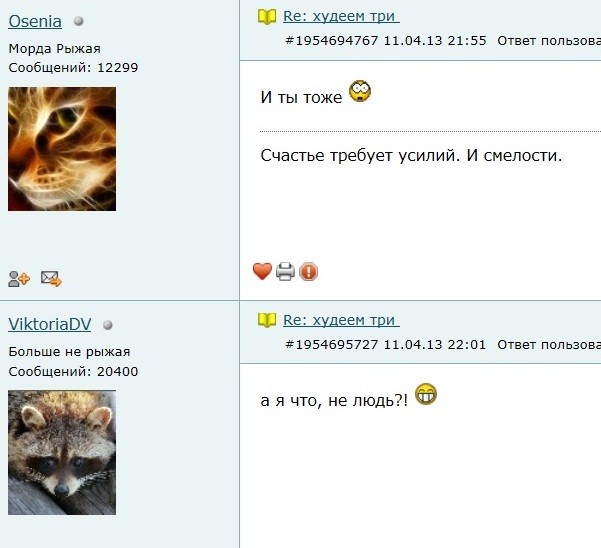Click the heart like icon under Osenia's post
Screen dimensions: 601x548
pyautogui.click(x=263, y=271)
